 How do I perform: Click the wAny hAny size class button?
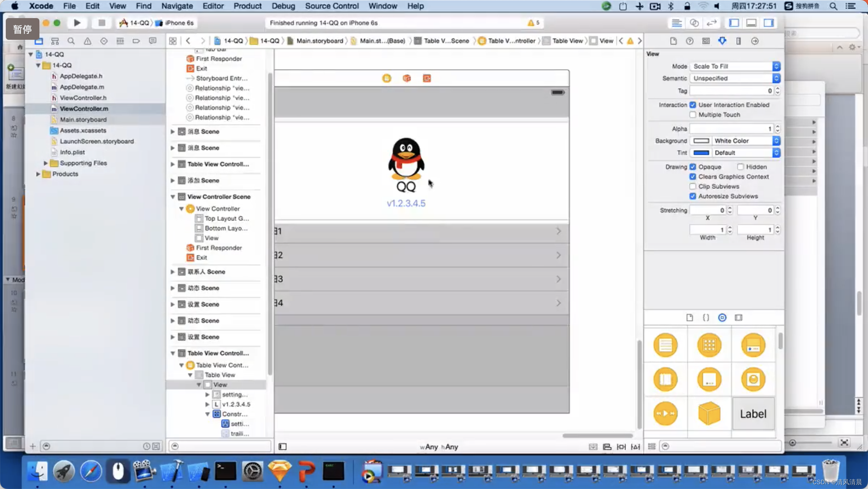coord(439,447)
